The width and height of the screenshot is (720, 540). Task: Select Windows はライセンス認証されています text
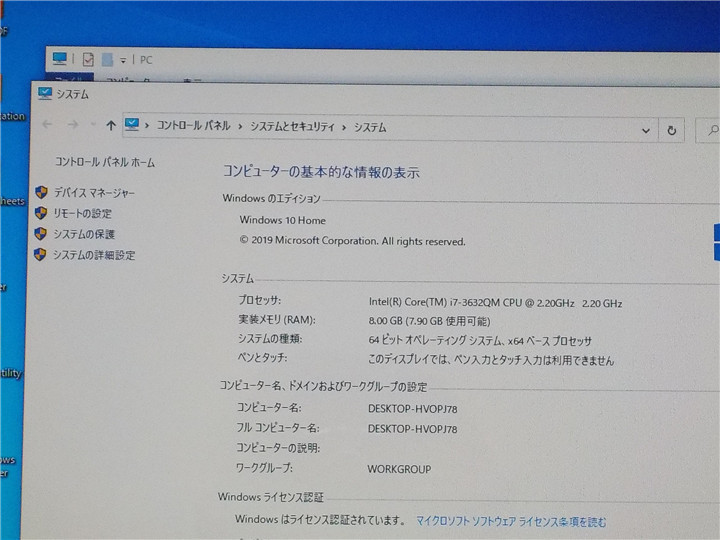320,520
